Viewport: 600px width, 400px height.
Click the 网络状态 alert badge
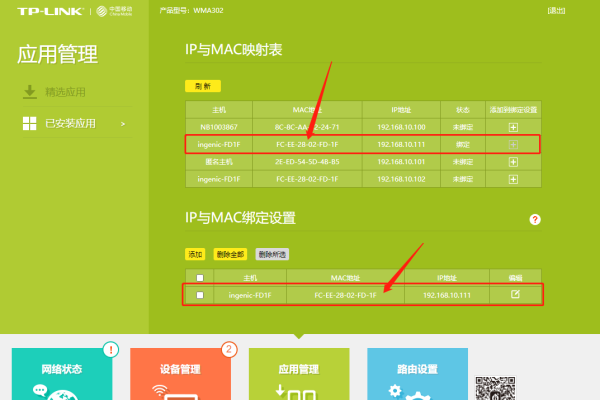tap(111, 349)
